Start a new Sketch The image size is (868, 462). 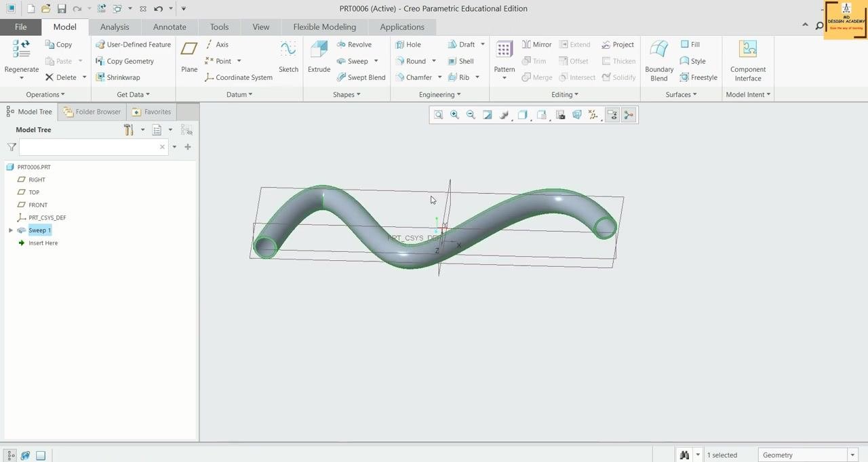tap(288, 56)
